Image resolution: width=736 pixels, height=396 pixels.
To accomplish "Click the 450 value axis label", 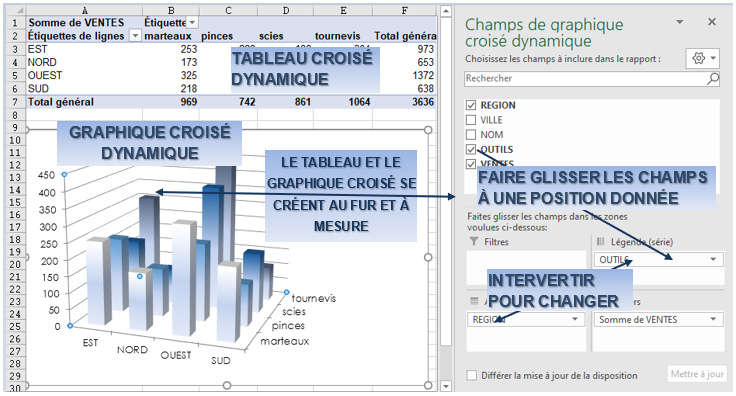I will (46, 175).
